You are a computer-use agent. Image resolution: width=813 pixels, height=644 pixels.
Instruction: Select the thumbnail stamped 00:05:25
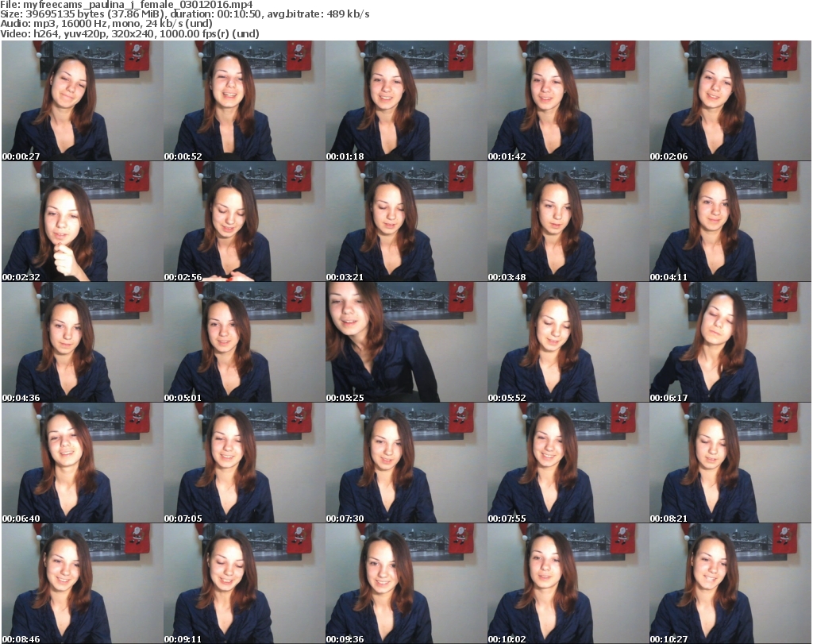pyautogui.click(x=406, y=342)
